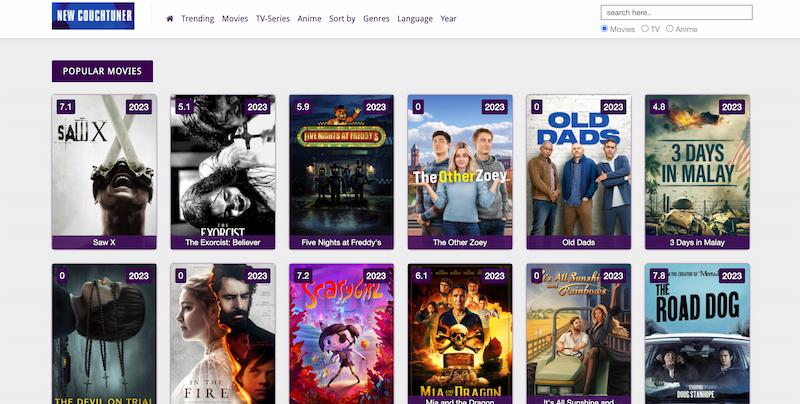Click the Old Dads title link
This screenshot has width=800, height=404.
pos(579,242)
